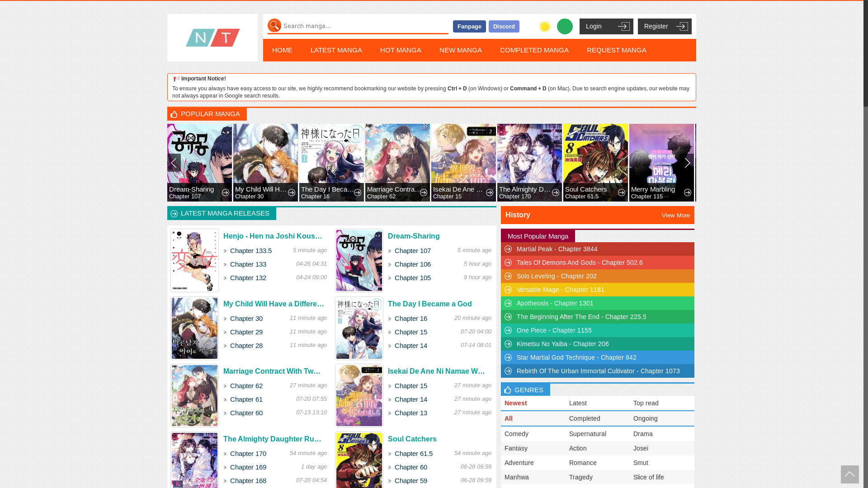Click arrow icon on The Almighty D... slide
868x488 pixels.
coord(556,192)
